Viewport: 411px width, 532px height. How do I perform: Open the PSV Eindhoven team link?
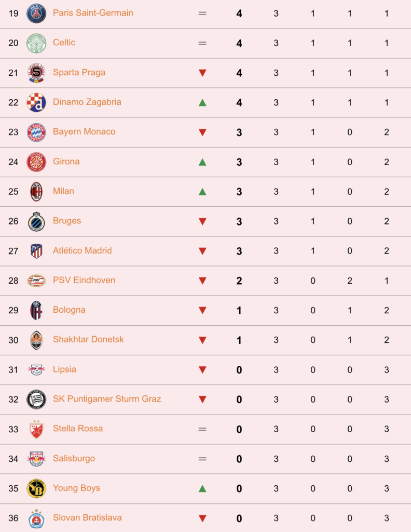84,280
